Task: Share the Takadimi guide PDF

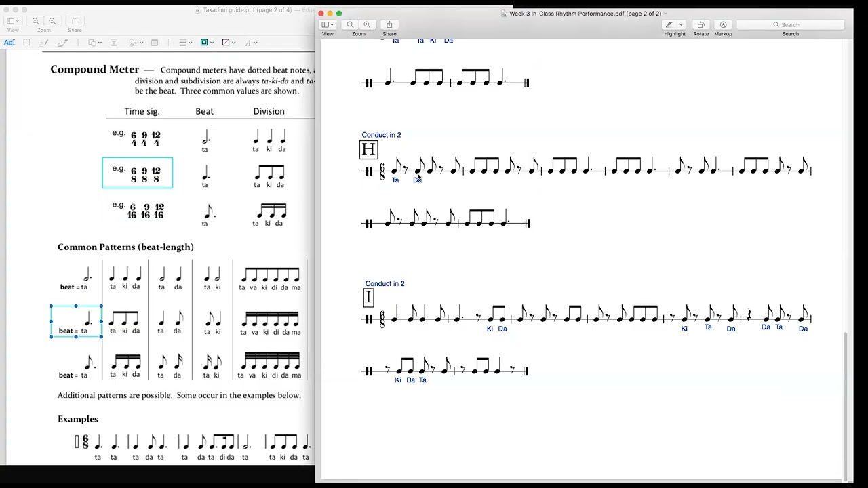Action: [75, 21]
